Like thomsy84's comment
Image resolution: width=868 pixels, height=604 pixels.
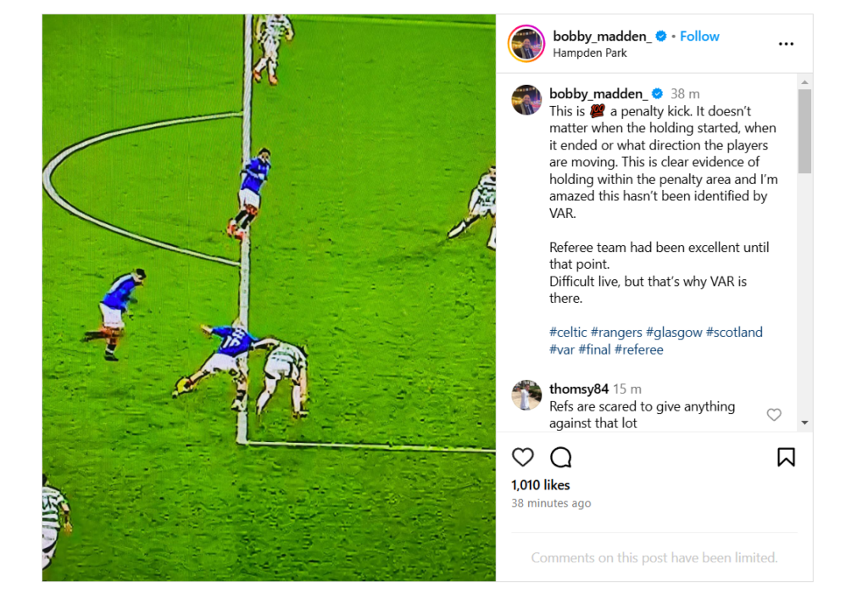pos(773,415)
